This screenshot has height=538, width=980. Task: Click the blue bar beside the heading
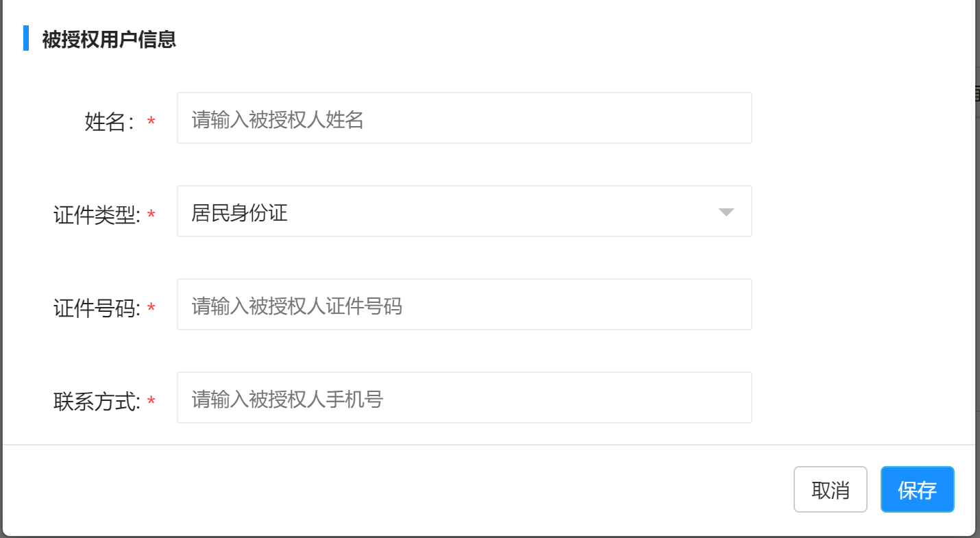[x=26, y=38]
